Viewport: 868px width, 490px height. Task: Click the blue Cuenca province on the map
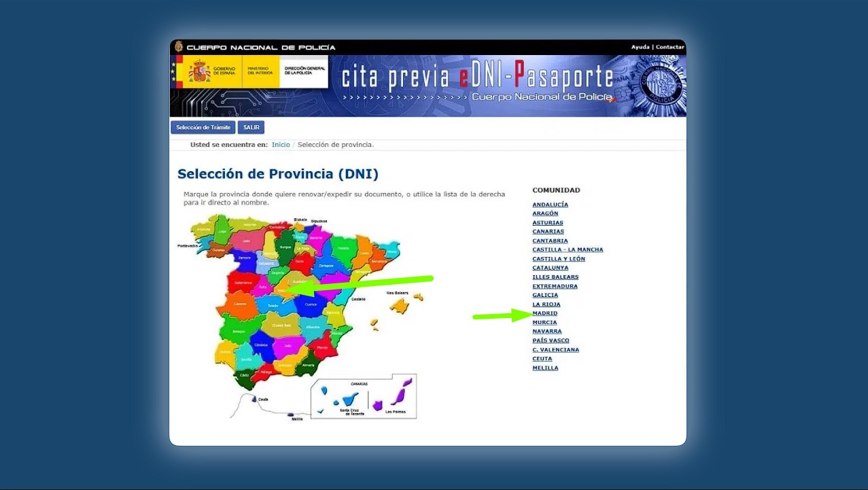click(309, 305)
